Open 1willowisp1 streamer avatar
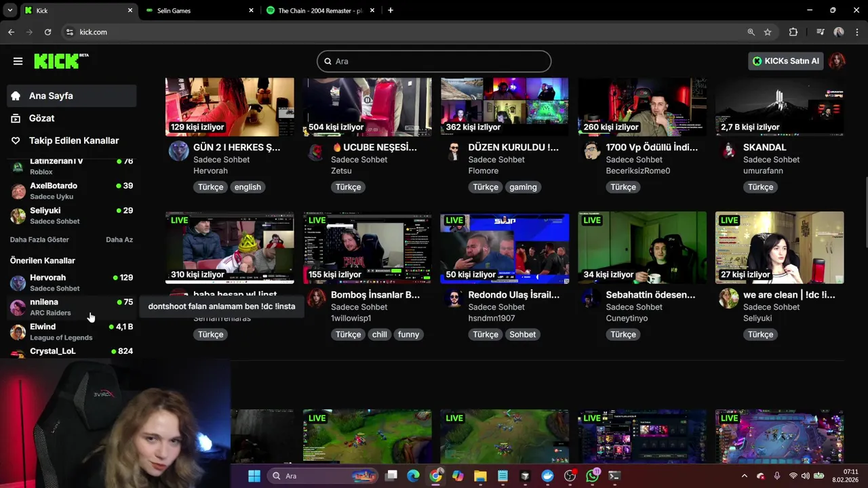Screen dimensions: 868x488 tap(316, 298)
